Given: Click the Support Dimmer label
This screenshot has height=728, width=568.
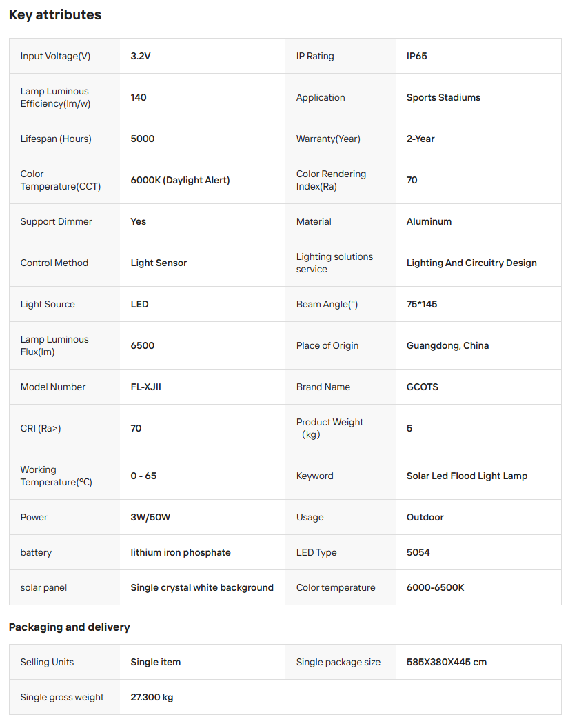Looking at the screenshot, I should [x=56, y=221].
